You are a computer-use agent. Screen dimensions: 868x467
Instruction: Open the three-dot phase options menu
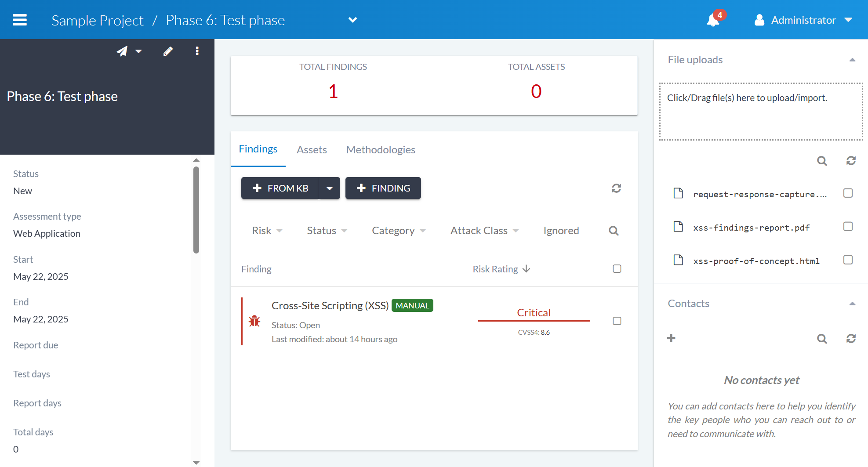click(197, 51)
